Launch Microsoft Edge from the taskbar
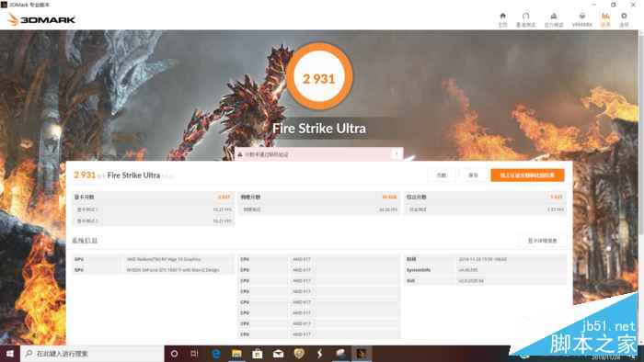 pos(215,354)
